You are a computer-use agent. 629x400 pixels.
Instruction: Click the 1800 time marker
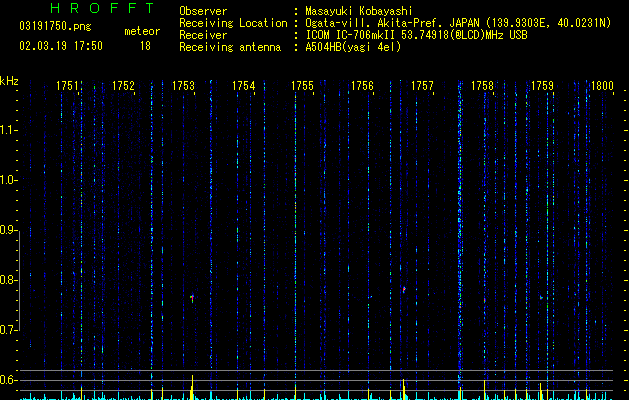point(602,86)
